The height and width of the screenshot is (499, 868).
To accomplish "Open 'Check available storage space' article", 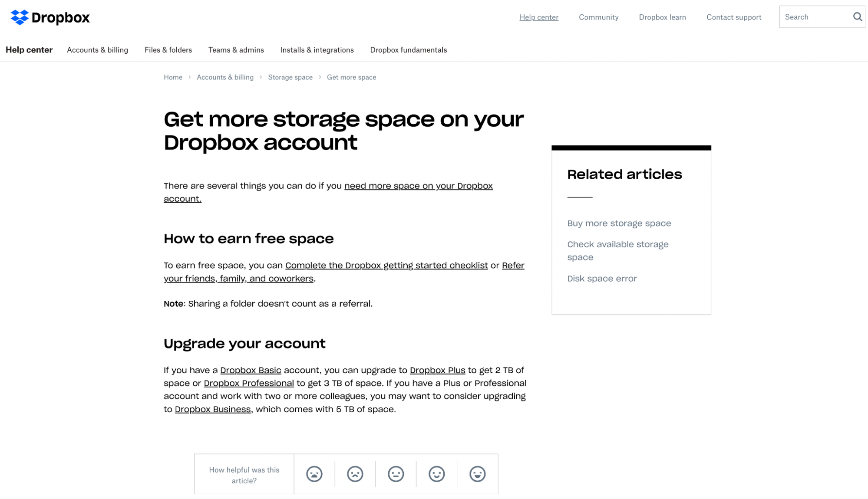I will [618, 251].
